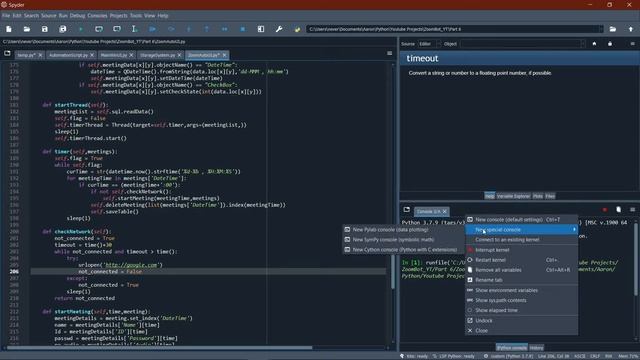The height and width of the screenshot is (360, 640).
Task: Choose Rename tab in context menu
Action: point(521,280)
